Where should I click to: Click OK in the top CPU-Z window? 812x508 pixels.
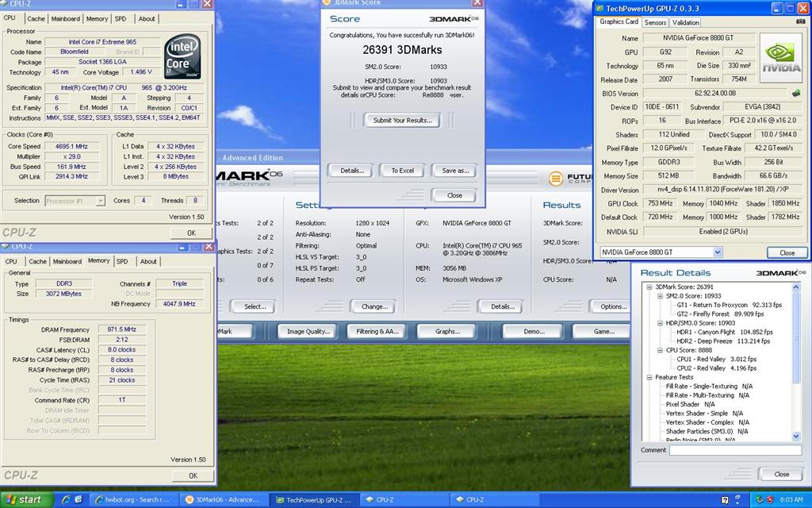tap(192, 233)
